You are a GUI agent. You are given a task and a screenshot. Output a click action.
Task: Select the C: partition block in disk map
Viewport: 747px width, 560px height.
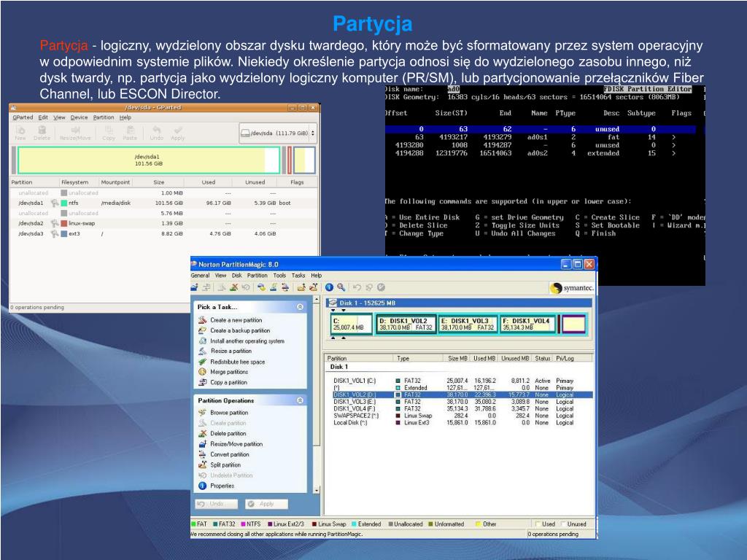(x=351, y=324)
